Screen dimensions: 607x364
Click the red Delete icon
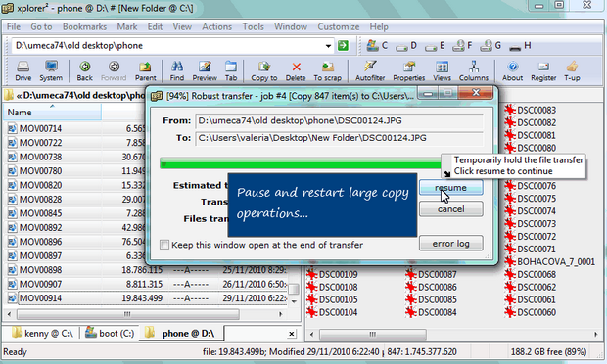point(296,70)
